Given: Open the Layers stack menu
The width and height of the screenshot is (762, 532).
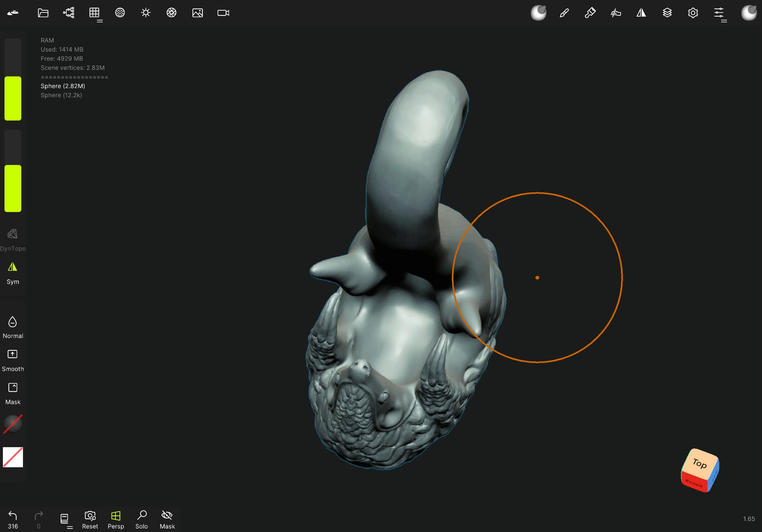Looking at the screenshot, I should click(x=667, y=13).
